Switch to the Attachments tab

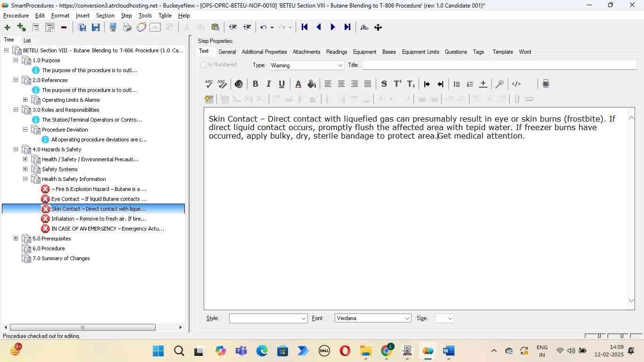pos(306,52)
